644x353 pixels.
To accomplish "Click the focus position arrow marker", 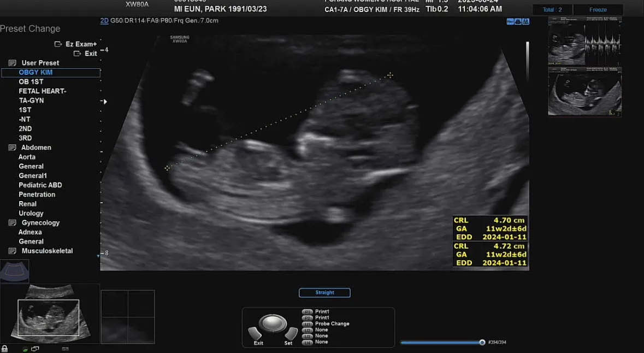I will (105, 102).
